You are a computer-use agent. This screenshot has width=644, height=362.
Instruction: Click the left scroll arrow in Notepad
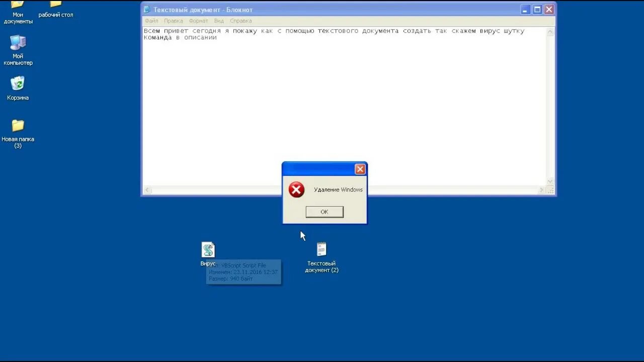tap(147, 190)
